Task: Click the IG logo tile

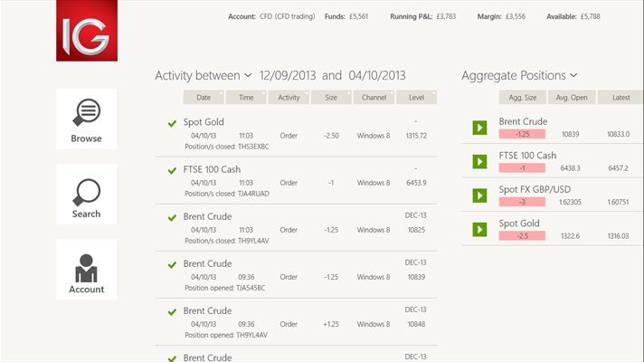Action: (86, 31)
